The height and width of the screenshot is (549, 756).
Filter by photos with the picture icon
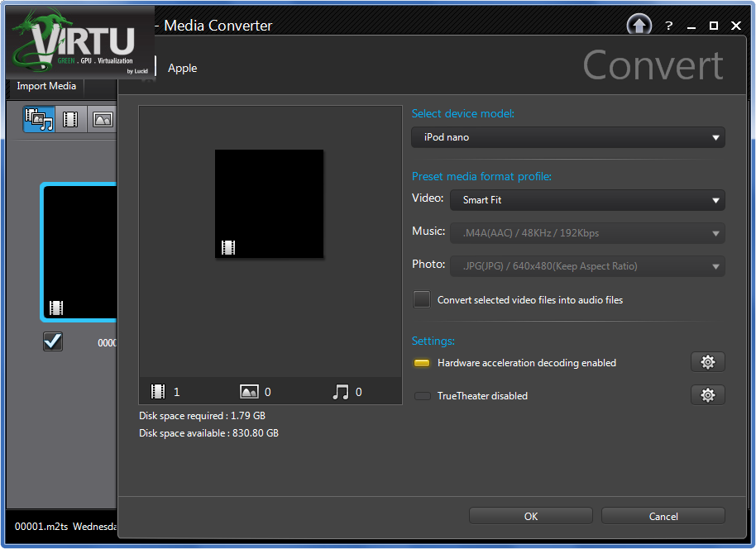click(103, 119)
